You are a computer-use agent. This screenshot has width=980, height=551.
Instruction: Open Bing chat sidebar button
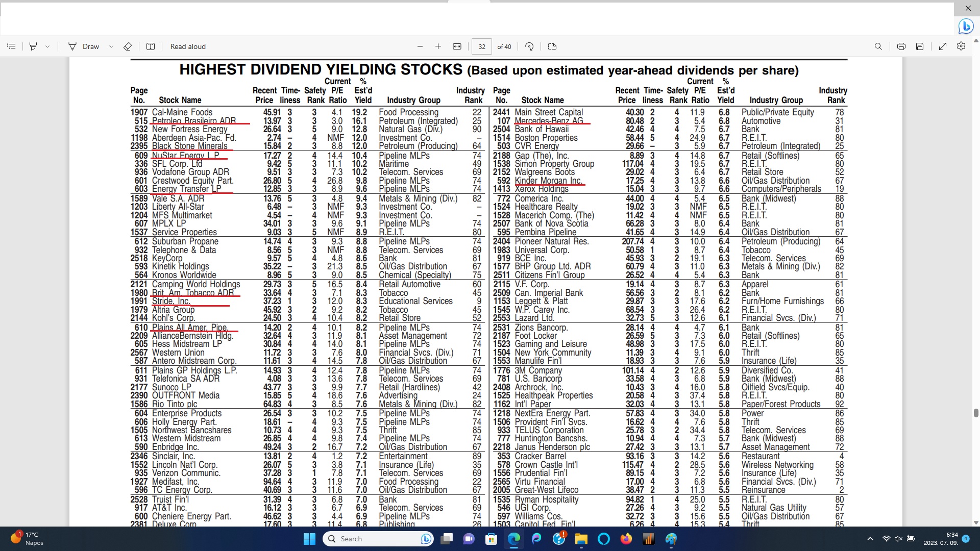coord(966,26)
